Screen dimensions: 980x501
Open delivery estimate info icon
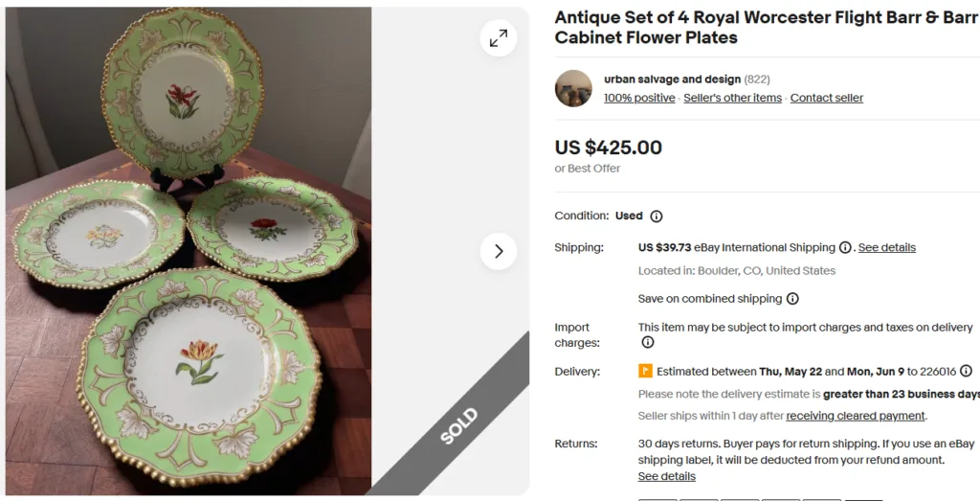[966, 371]
